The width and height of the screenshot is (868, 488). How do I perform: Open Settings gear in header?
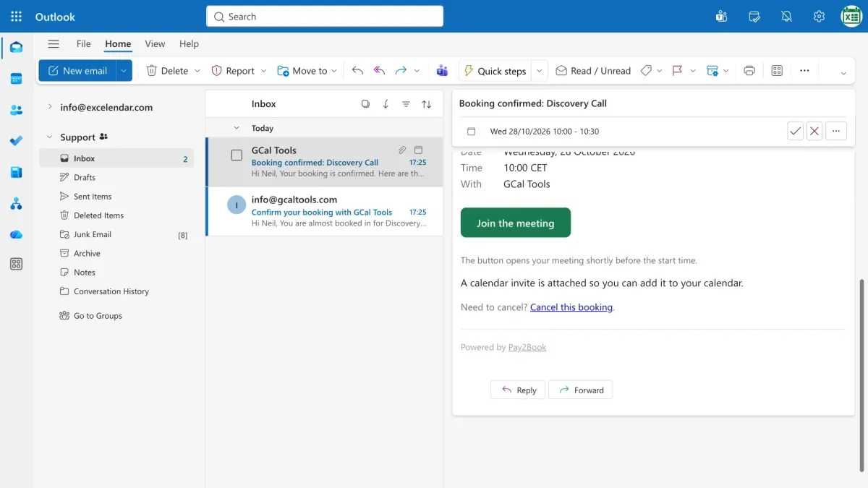[x=819, y=17]
